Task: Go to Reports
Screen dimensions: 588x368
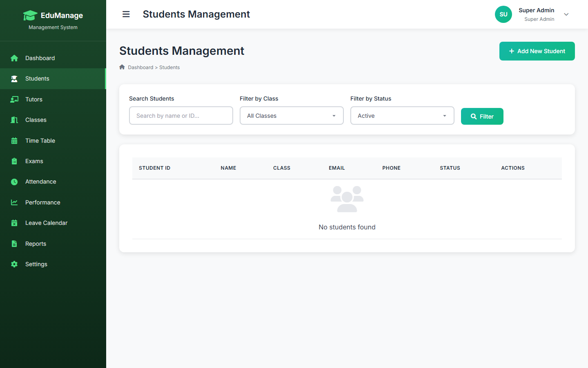Action: (x=53, y=244)
